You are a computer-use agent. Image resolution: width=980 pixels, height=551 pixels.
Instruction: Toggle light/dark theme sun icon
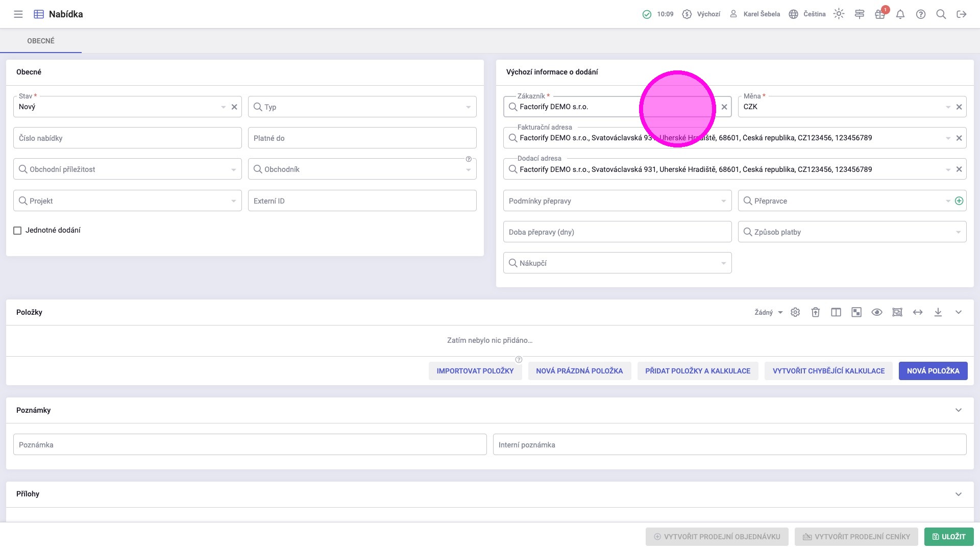[839, 14]
